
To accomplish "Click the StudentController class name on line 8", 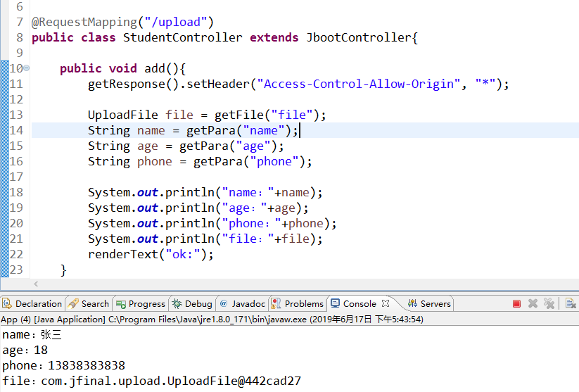I will point(182,37).
